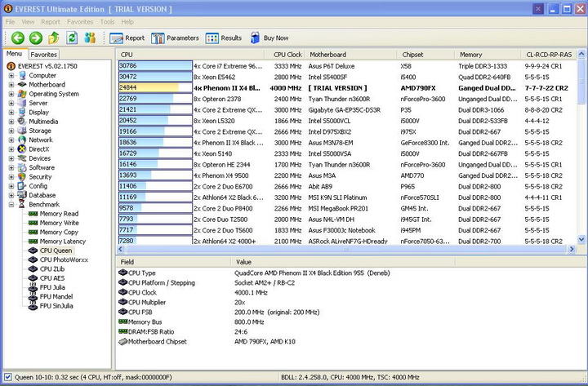
Task: Select the Config tree icon
Action: [x=22, y=186]
